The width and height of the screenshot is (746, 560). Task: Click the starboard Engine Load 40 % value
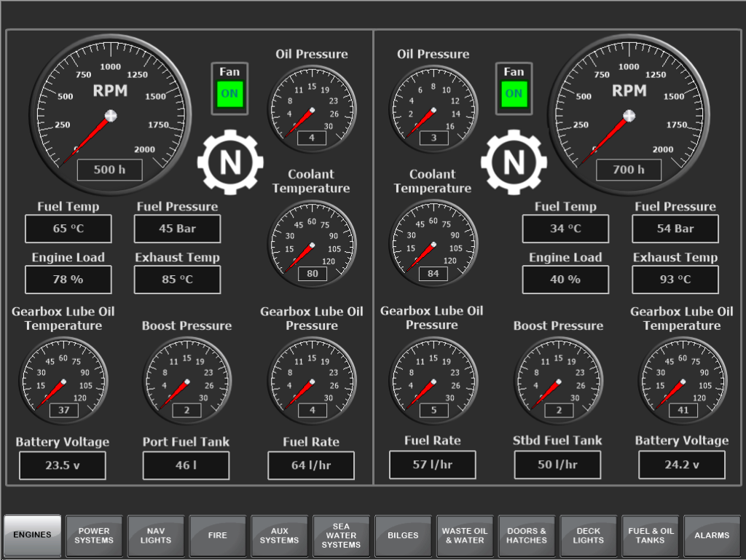[x=565, y=280]
